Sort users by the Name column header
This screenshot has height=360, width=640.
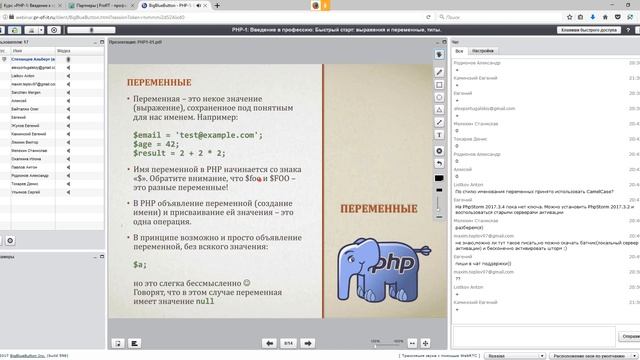(33, 51)
